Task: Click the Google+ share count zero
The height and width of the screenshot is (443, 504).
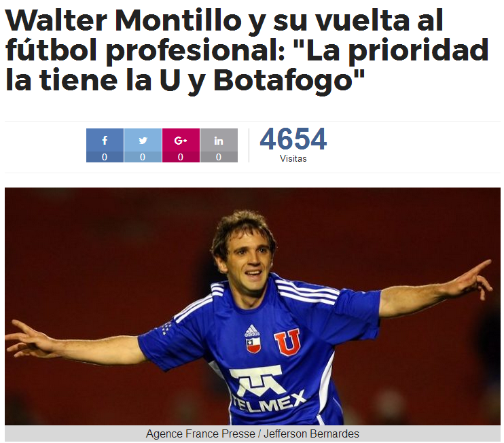Action: [181, 157]
